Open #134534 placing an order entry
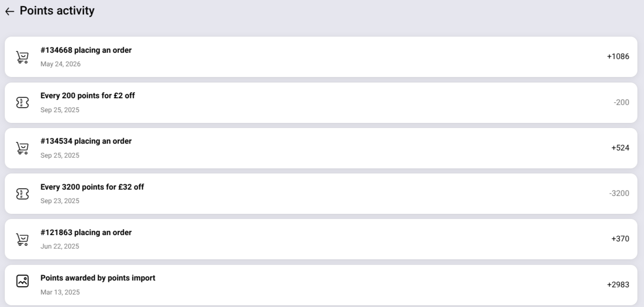The image size is (644, 307). tap(321, 148)
